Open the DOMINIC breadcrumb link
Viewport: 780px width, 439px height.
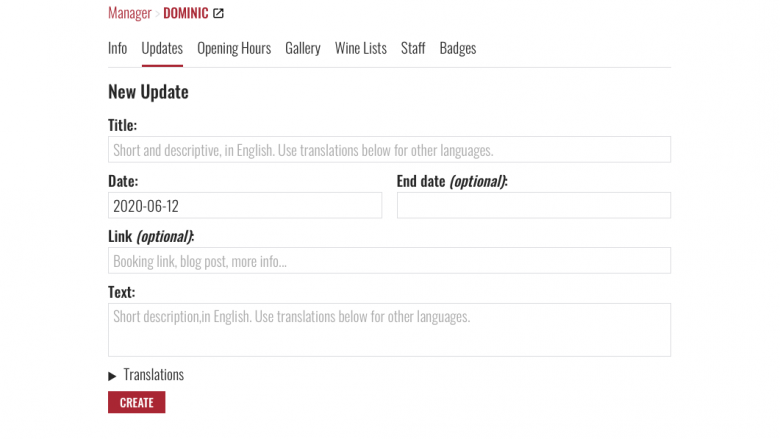(186, 13)
